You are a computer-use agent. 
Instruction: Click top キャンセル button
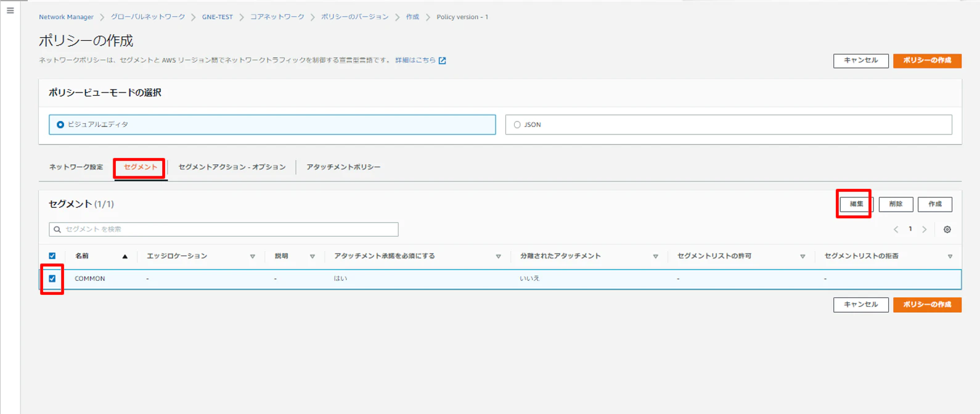pos(861,60)
